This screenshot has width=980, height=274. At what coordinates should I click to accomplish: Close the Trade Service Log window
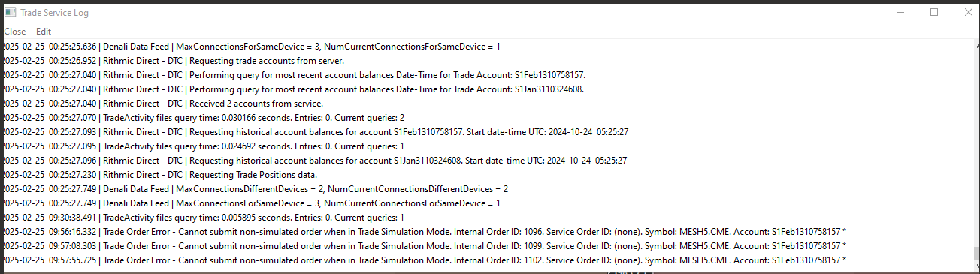[966, 12]
